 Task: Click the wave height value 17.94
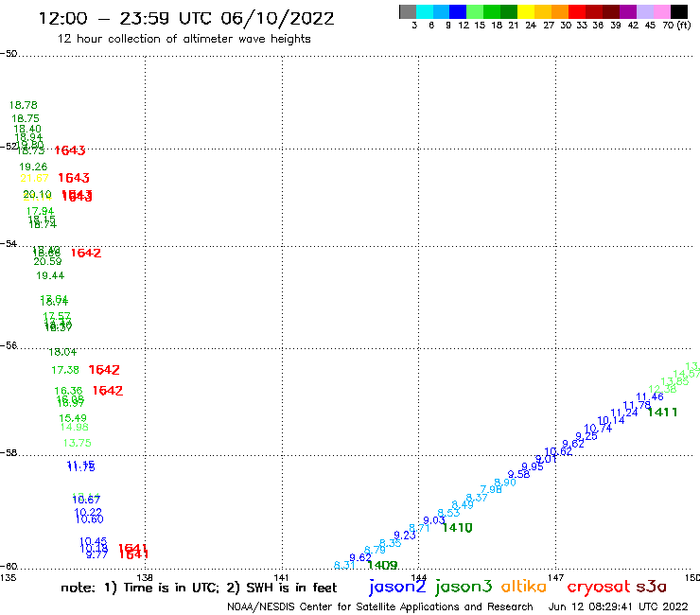[x=40, y=210]
